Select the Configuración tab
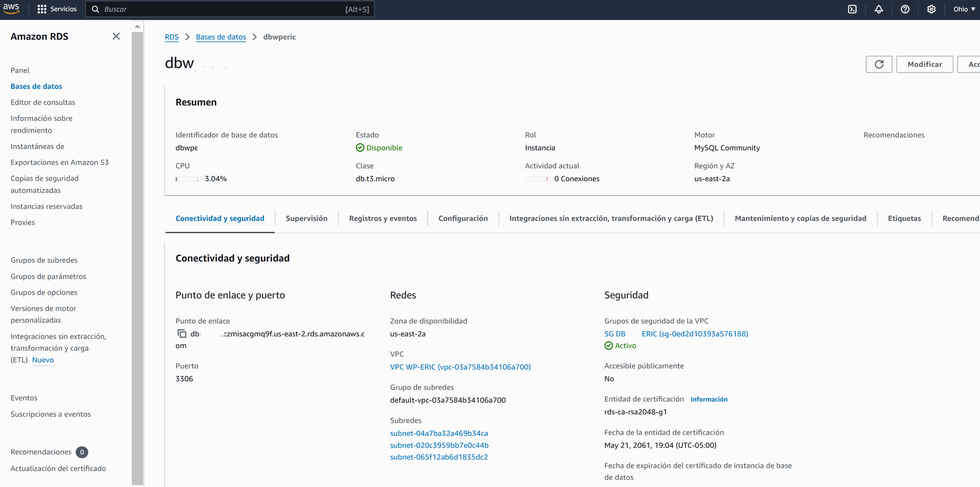 click(463, 218)
